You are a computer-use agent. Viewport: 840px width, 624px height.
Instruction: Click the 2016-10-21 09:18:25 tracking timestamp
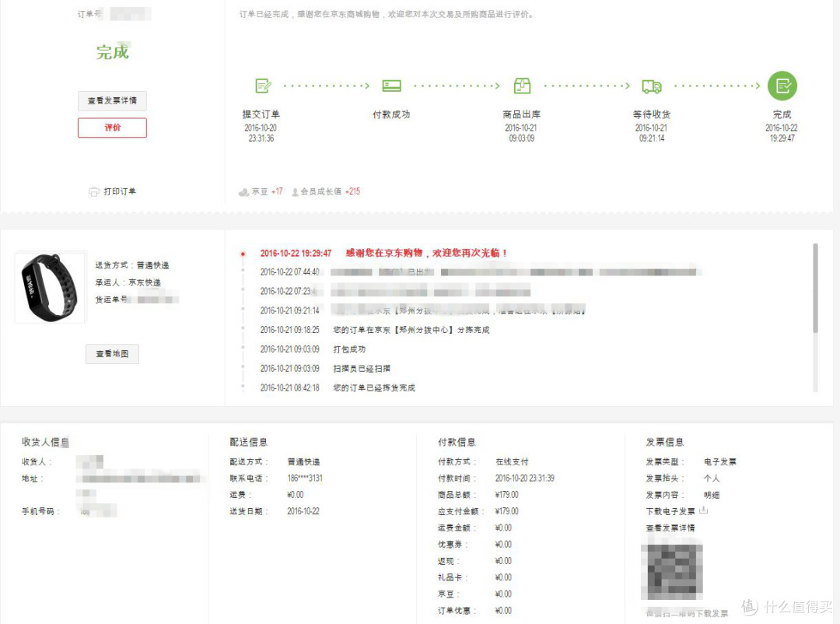pos(289,330)
